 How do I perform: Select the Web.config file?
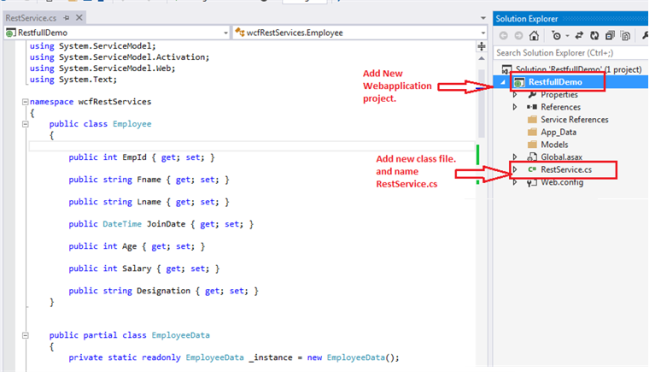click(562, 182)
